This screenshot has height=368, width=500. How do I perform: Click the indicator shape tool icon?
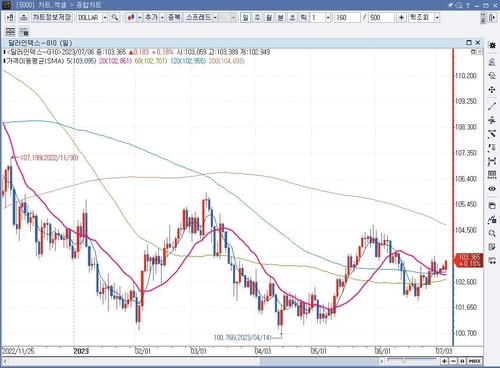[492, 219]
